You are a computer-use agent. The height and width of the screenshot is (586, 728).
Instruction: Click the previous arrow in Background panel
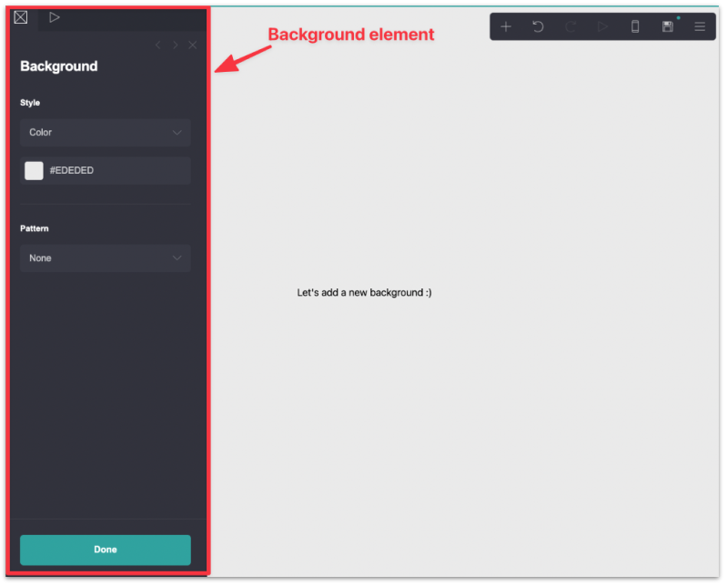point(157,45)
